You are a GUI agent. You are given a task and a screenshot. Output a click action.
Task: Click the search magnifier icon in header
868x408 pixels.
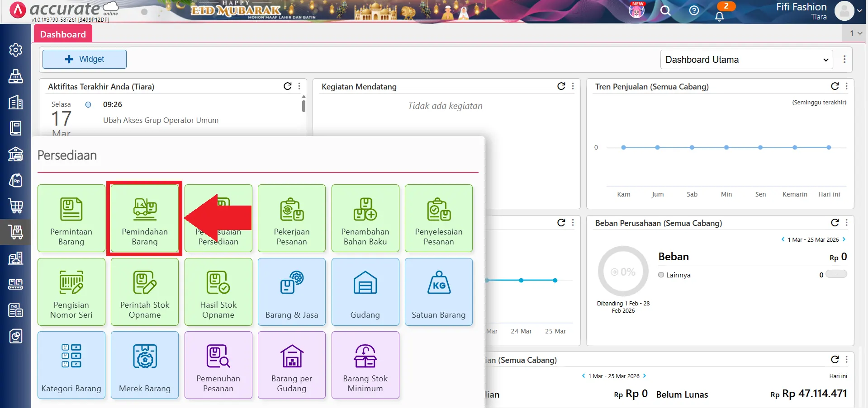pyautogui.click(x=665, y=10)
